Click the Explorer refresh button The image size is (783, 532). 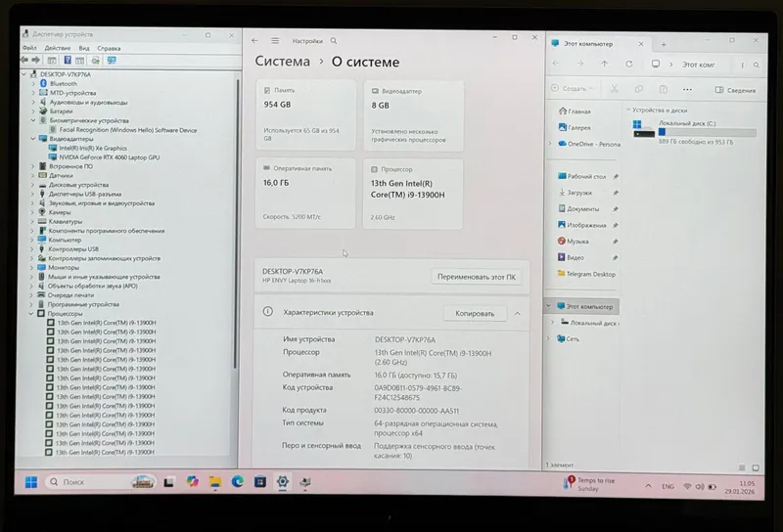(629, 64)
